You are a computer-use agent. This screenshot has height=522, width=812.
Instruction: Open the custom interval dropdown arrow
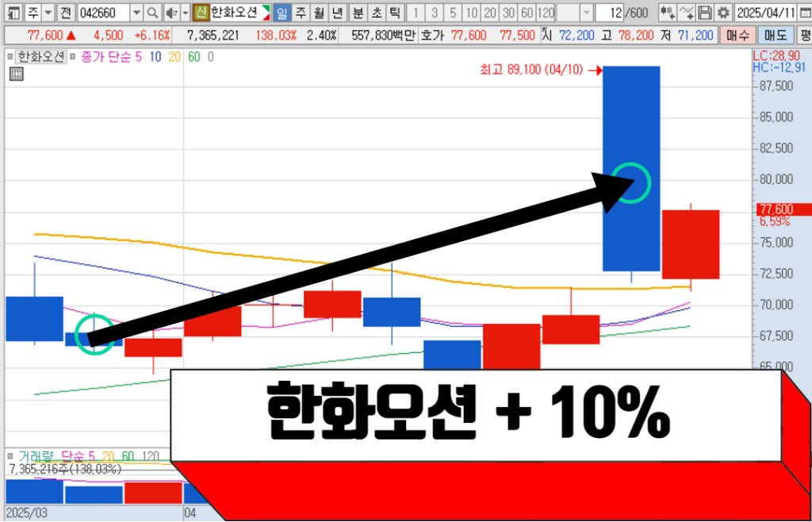(x=586, y=13)
